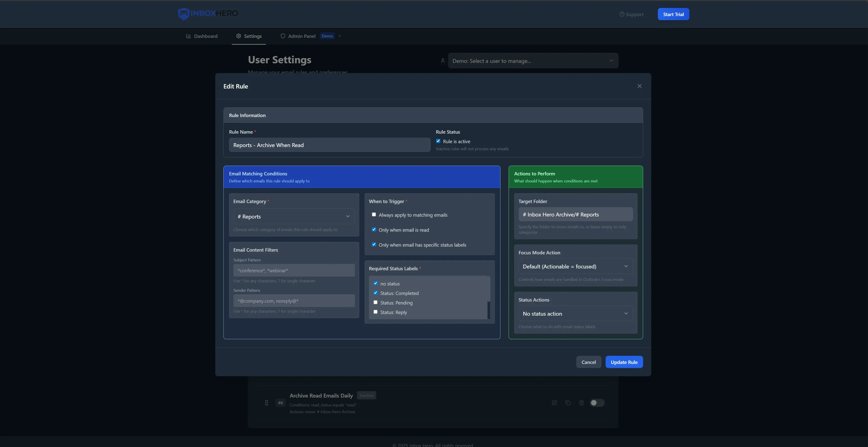Open the Status Actions dropdown
The width and height of the screenshot is (868, 447).
575,314
